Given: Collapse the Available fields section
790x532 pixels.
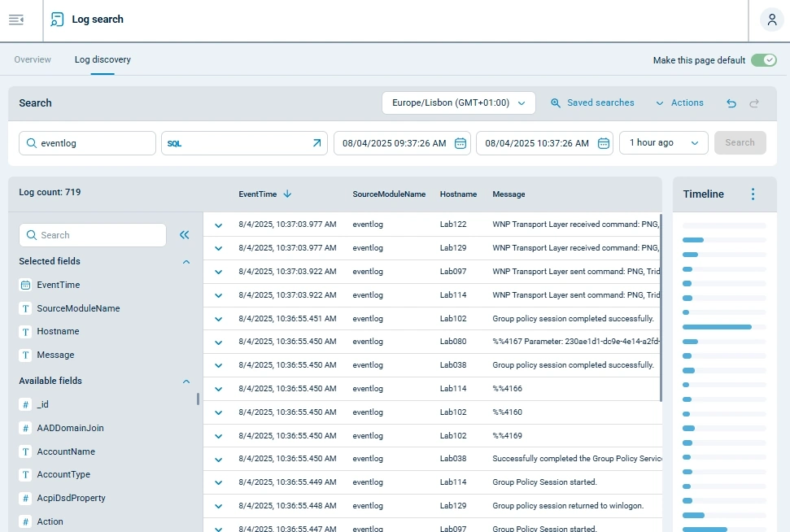Looking at the screenshot, I should [x=185, y=381].
